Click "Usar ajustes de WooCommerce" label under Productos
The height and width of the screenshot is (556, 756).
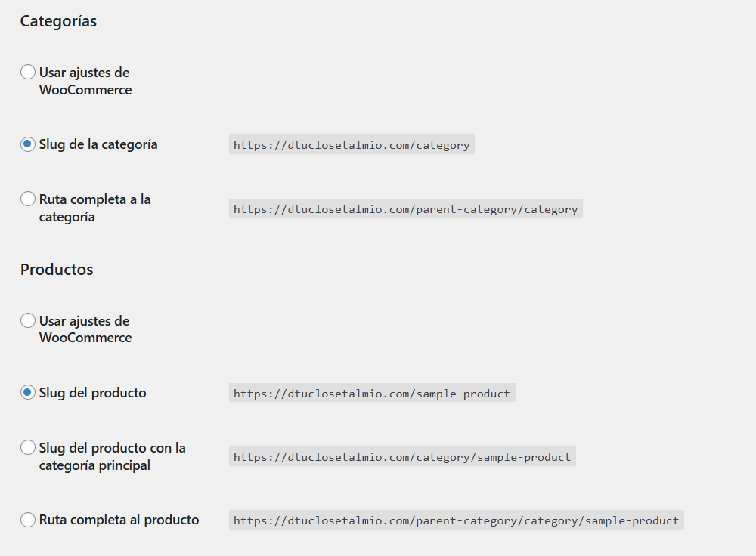(x=85, y=329)
